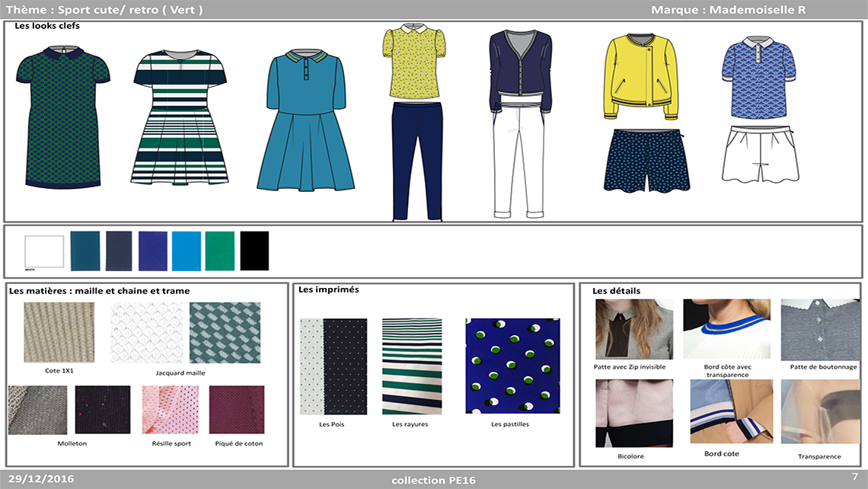Pick the black color swatch
The image size is (868, 489).
click(254, 251)
